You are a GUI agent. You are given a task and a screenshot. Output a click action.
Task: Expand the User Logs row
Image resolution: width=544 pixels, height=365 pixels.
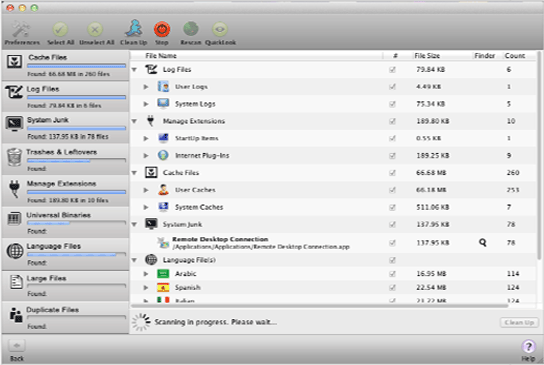[x=146, y=87]
